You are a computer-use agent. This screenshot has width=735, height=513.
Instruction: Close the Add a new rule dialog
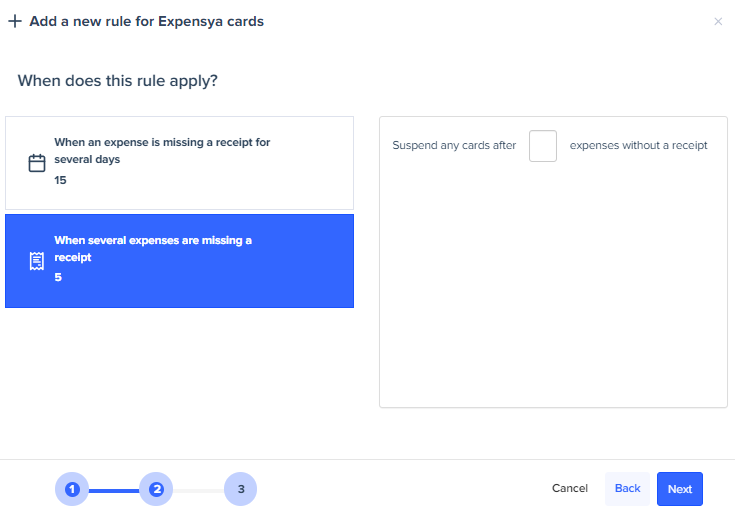point(717,21)
